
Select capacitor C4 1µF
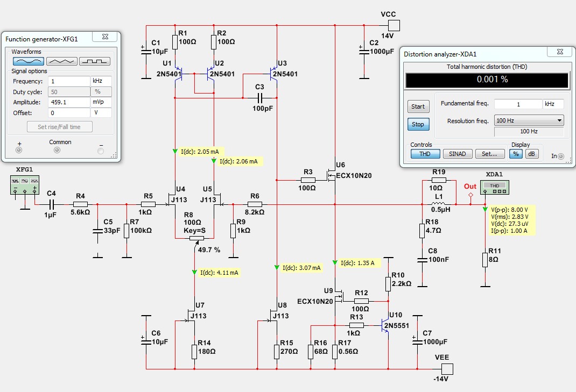(x=52, y=204)
